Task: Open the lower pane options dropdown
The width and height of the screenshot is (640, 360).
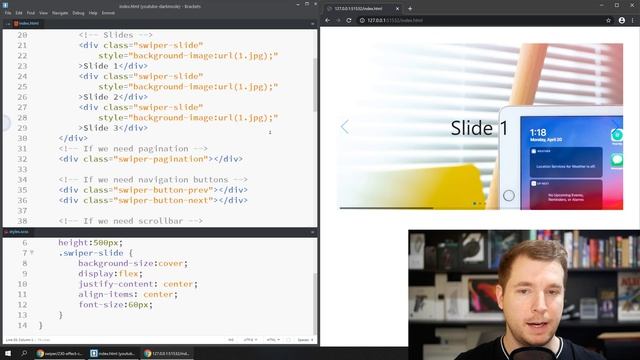Action: coord(313,232)
